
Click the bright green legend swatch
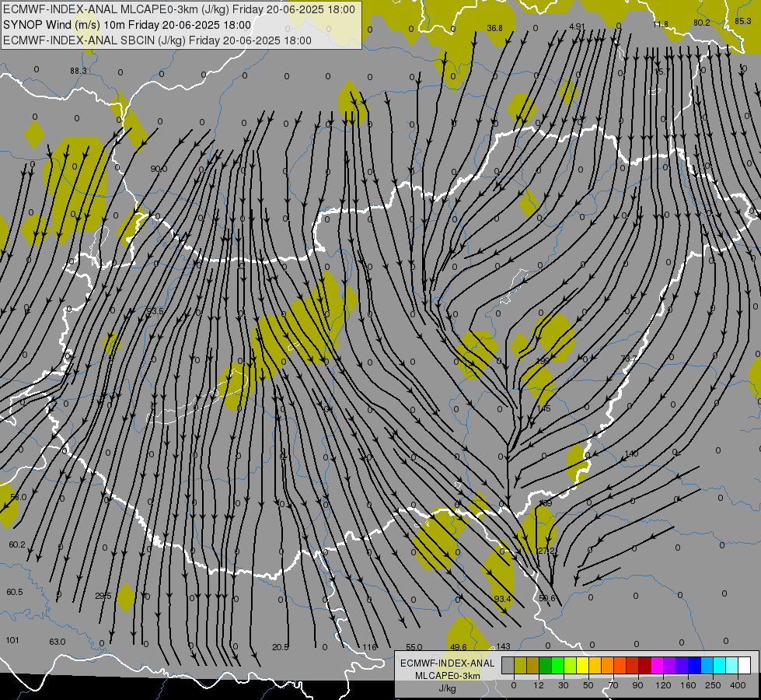pyautogui.click(x=558, y=665)
